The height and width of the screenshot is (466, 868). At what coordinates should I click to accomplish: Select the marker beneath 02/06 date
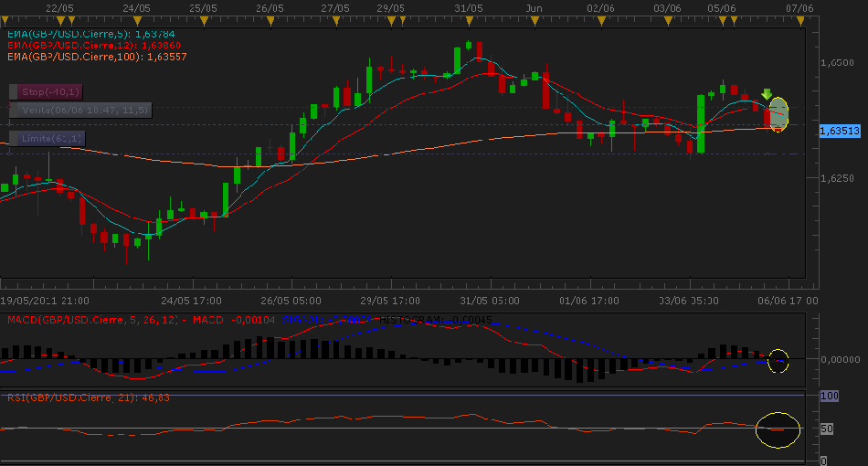[x=601, y=20]
